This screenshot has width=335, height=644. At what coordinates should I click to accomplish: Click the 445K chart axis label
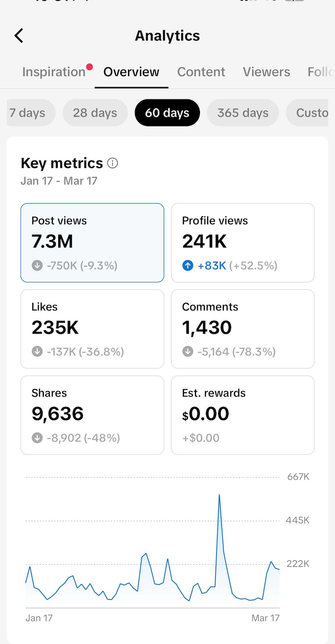(x=297, y=520)
